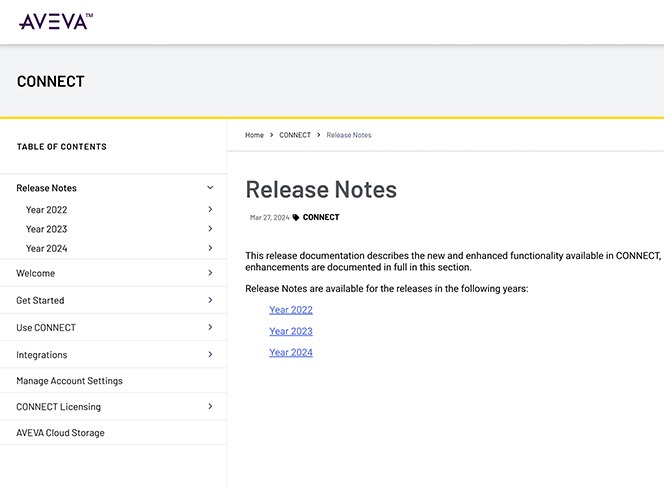Screen dimensions: 664x490
Task: Expand the Use CONNECT section chevron
Action: pyautogui.click(x=210, y=327)
